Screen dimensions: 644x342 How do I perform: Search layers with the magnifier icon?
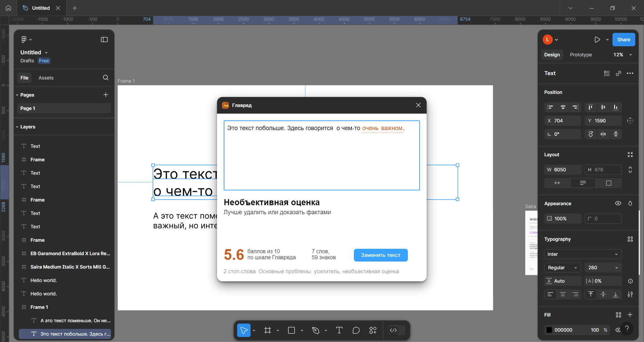(106, 77)
